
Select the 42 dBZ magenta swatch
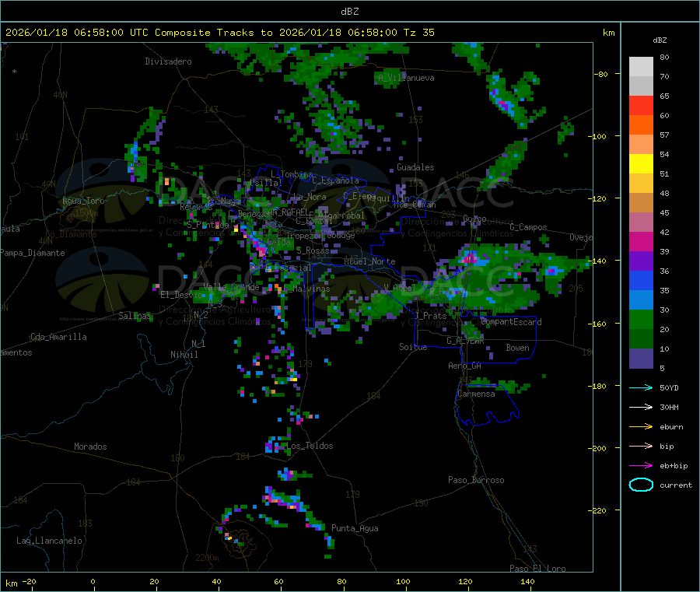pos(641,241)
